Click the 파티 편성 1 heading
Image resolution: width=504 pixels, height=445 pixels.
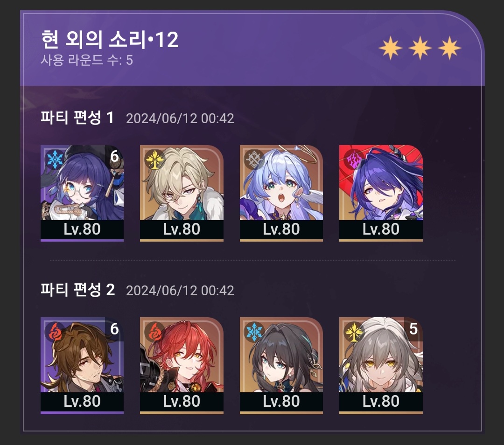pos(77,118)
